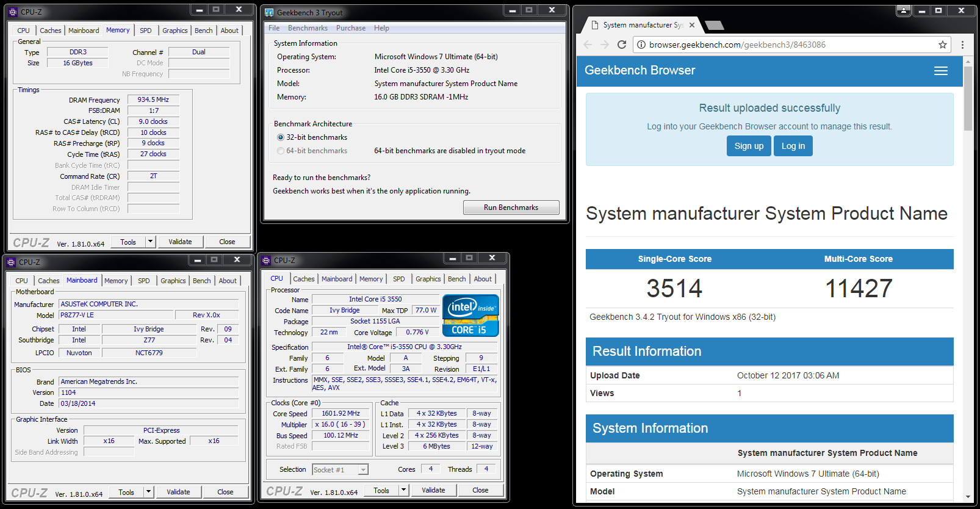Open Tools dropdown arrow in Mainboard window
Viewport: 980px width, 509px height.
tap(148, 492)
